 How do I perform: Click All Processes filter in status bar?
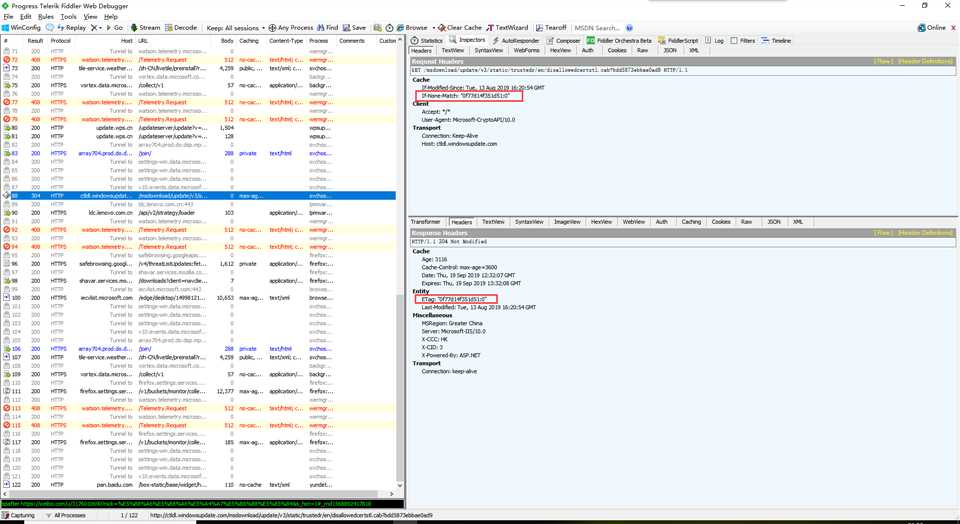tap(66, 515)
